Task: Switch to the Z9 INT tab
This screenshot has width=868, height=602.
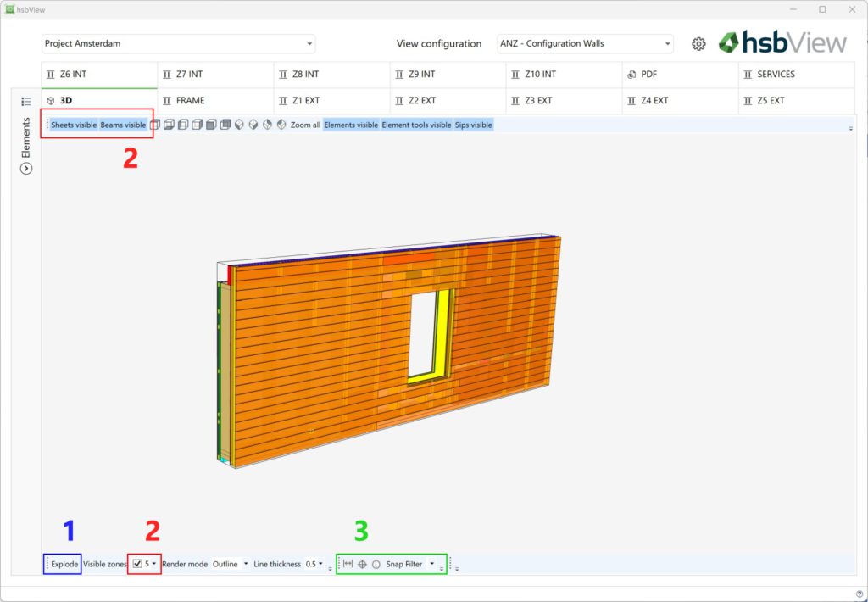Action: pos(448,75)
